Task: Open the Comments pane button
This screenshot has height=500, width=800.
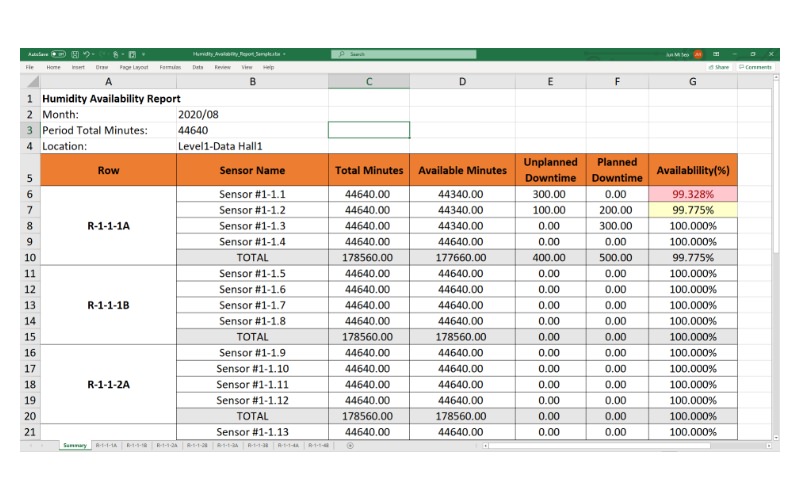Action: (756, 67)
